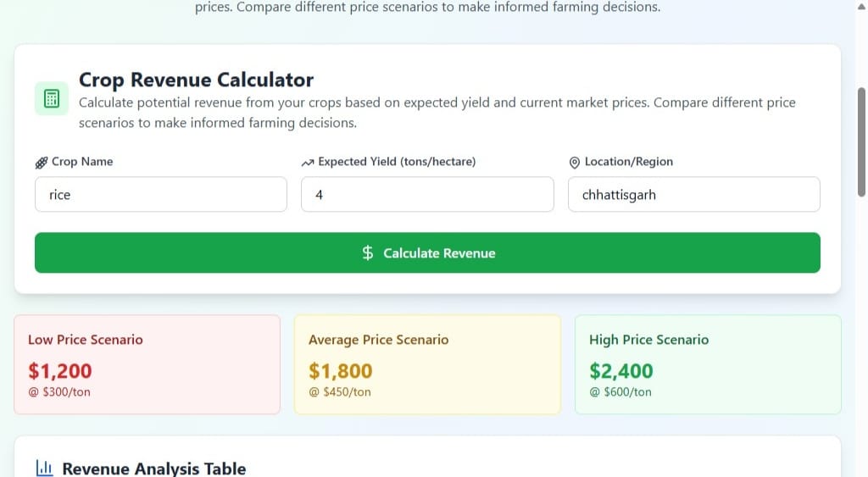Click the Expected Yield input field

click(x=427, y=195)
